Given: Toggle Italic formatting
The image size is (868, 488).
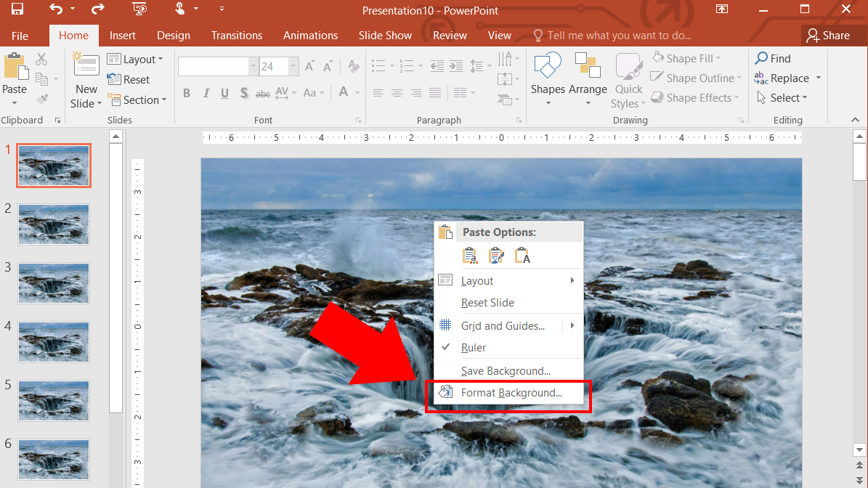Looking at the screenshot, I should pyautogui.click(x=206, y=93).
